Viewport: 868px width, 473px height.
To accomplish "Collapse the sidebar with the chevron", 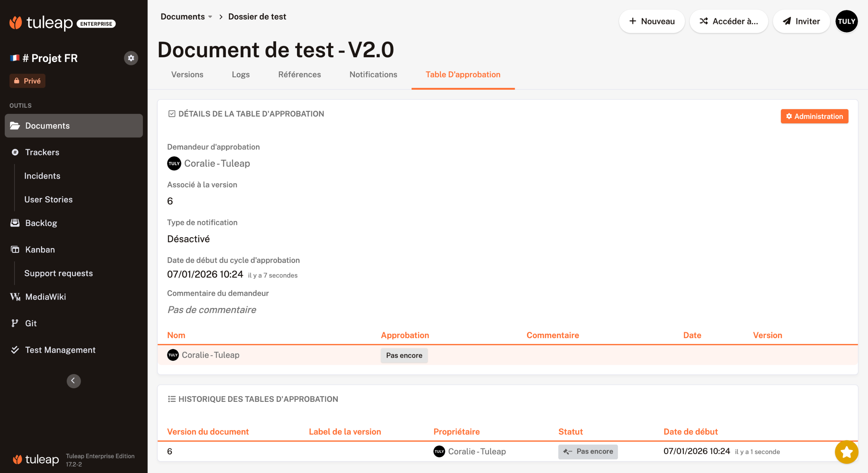I will tap(74, 381).
